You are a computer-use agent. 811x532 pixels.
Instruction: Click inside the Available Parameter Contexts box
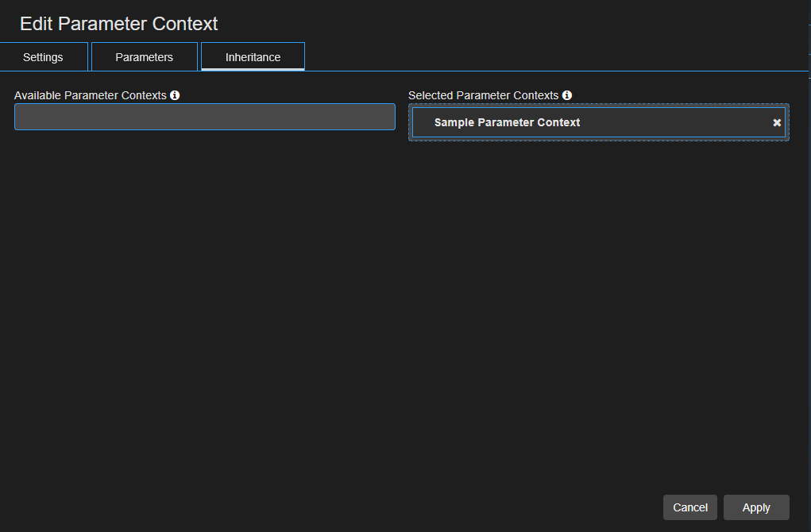coord(204,117)
